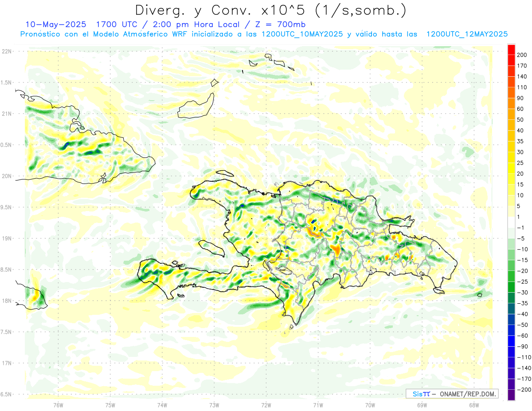532x411 pixels.
Task: Click the latitude label "21N"
Action: [x=7, y=114]
